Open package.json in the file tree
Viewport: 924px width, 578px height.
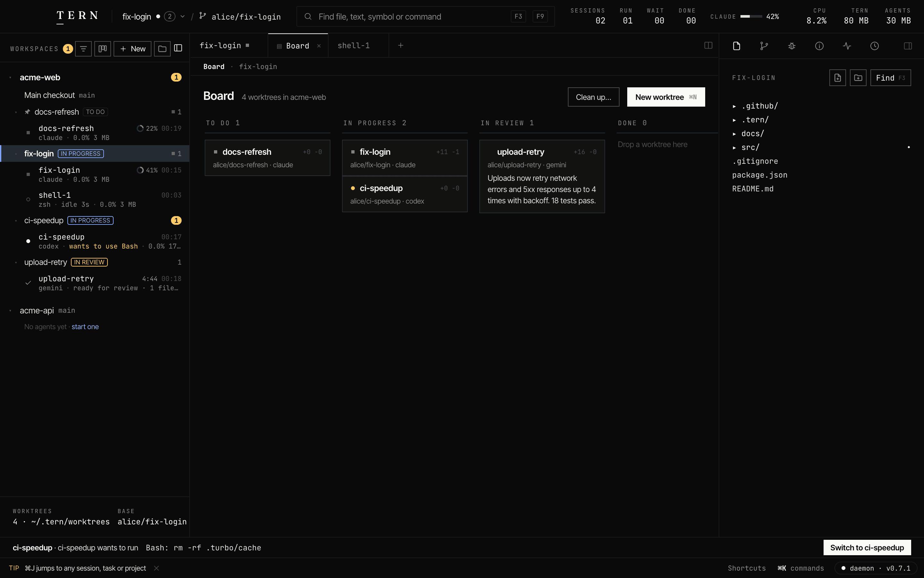coord(760,175)
